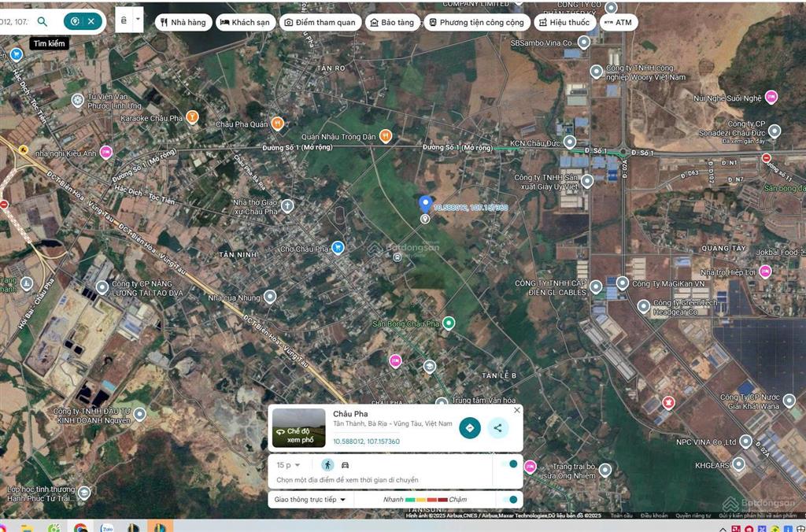Screen dimensions: 806x532
Task: Click the Nhà trọ Hiệp Lợi lodging marker
Action: [x=765, y=272]
